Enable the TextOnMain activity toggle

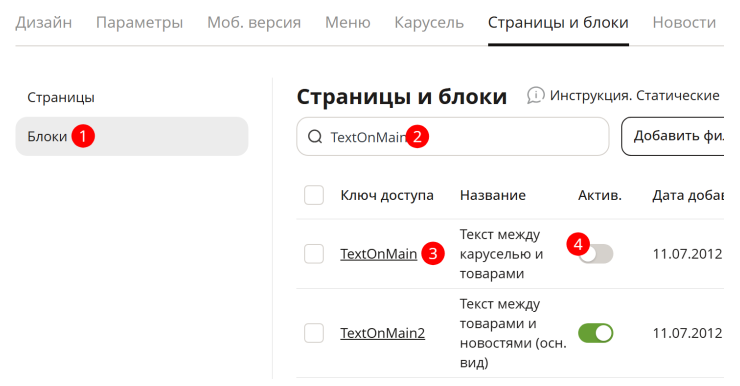[596, 254]
